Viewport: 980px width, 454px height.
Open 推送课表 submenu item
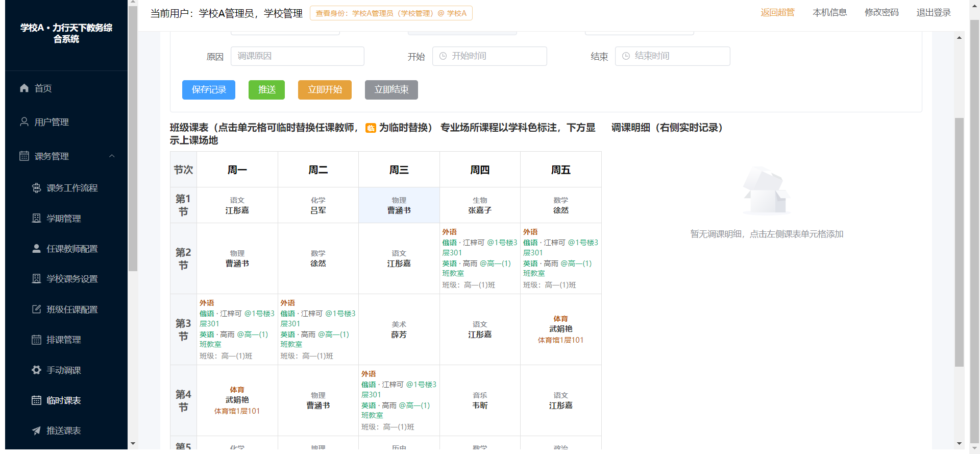pos(66,431)
